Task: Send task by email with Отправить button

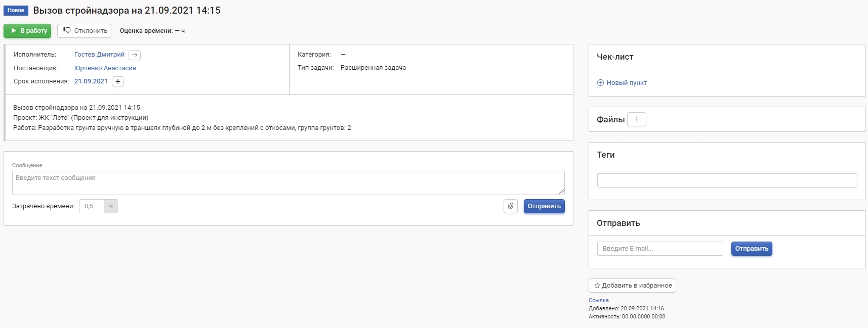Action: pyautogui.click(x=752, y=249)
